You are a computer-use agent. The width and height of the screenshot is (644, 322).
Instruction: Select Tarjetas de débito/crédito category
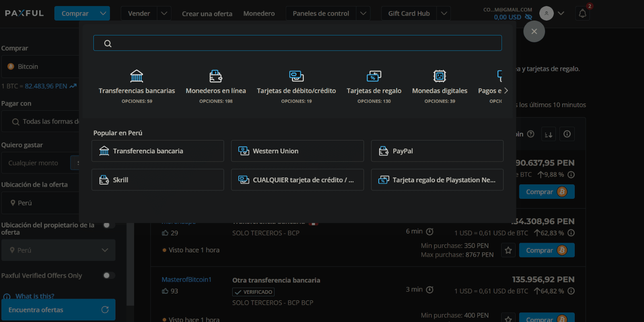pyautogui.click(x=296, y=87)
